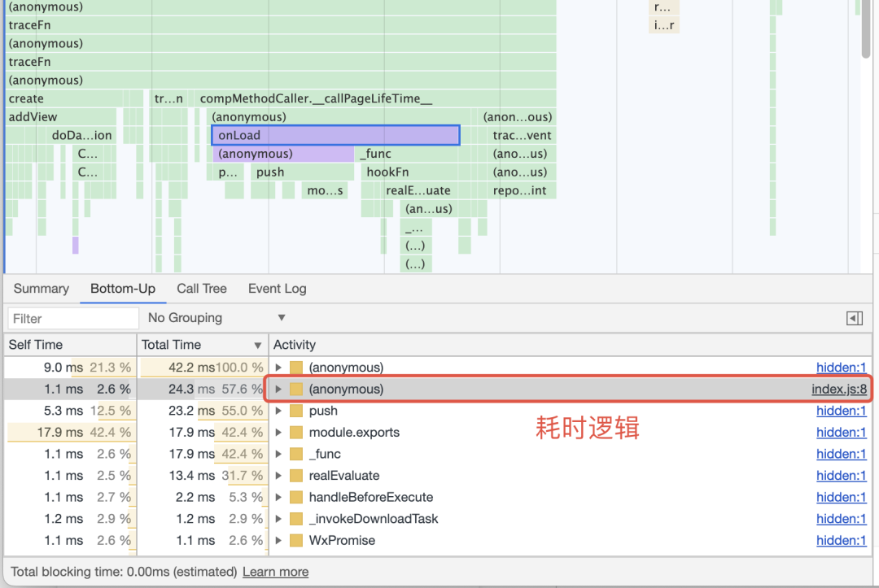Open hidden:1 link in the push row
This screenshot has height=588, width=879.
pos(841,411)
